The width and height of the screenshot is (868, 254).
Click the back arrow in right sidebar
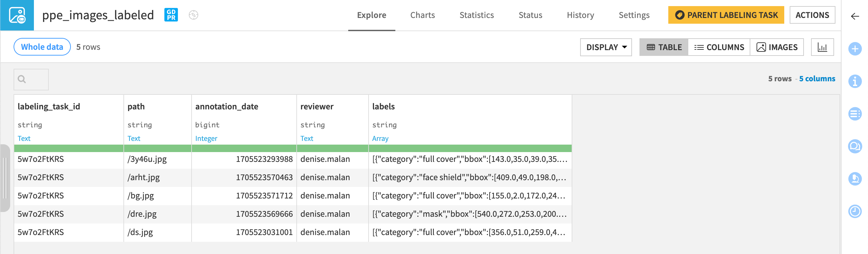(x=855, y=16)
